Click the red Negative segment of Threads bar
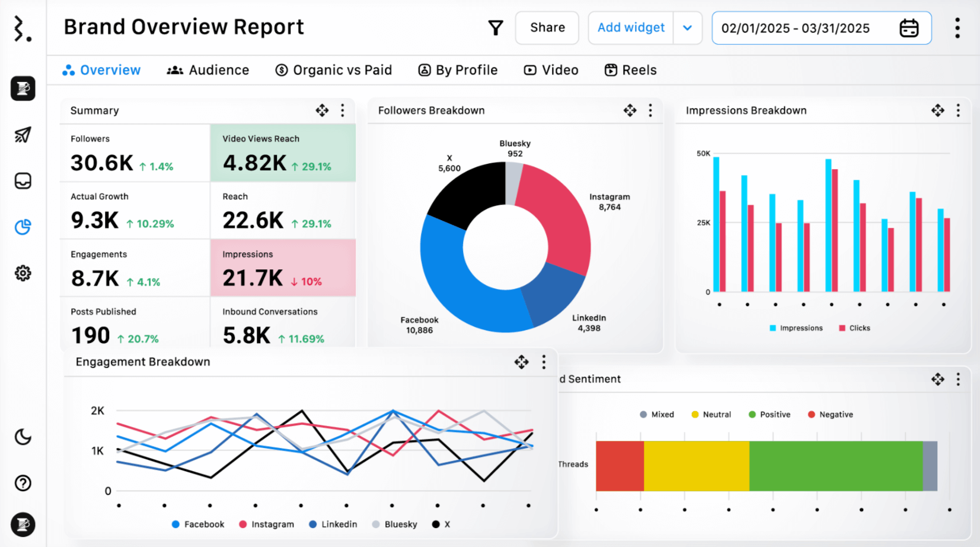The width and height of the screenshot is (980, 547). [620, 466]
